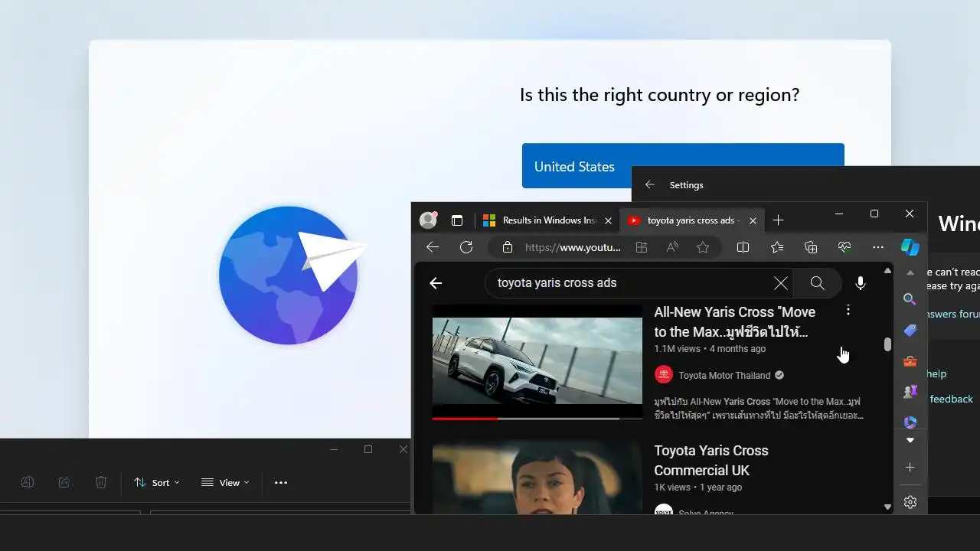The width and height of the screenshot is (980, 551).
Task: Start Read aloud in Edge address bar
Action: pos(672,247)
